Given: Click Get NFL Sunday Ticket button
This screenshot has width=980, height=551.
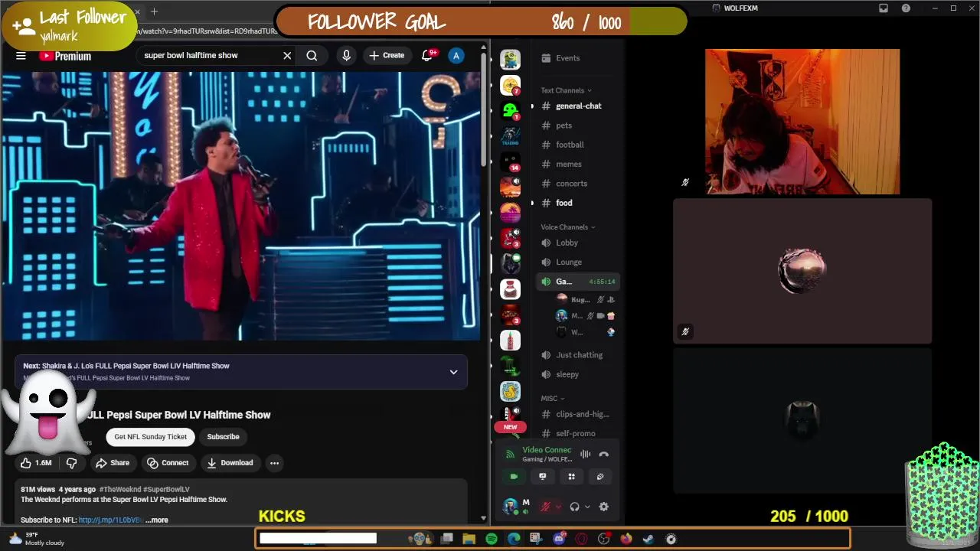Looking at the screenshot, I should [x=151, y=436].
